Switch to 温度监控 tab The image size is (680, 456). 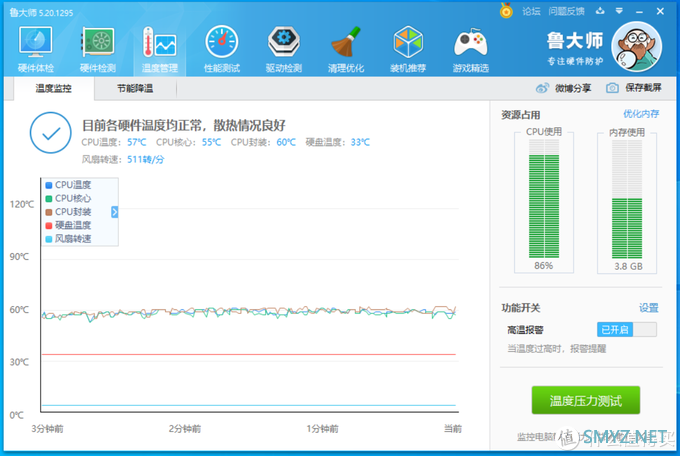53,89
